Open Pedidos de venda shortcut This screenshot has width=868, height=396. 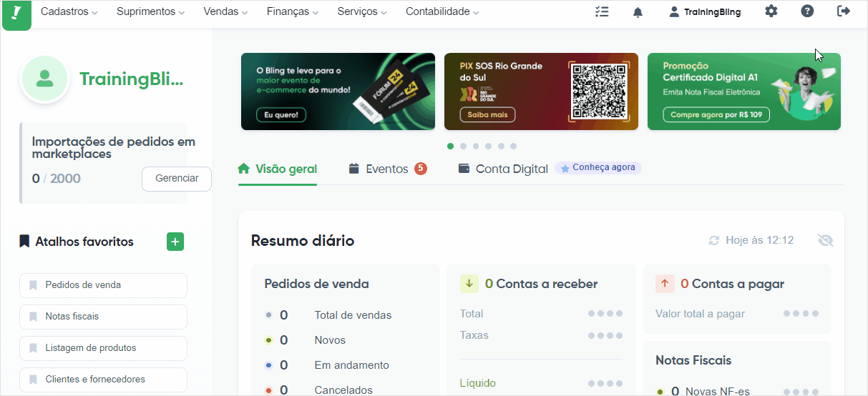click(x=103, y=285)
